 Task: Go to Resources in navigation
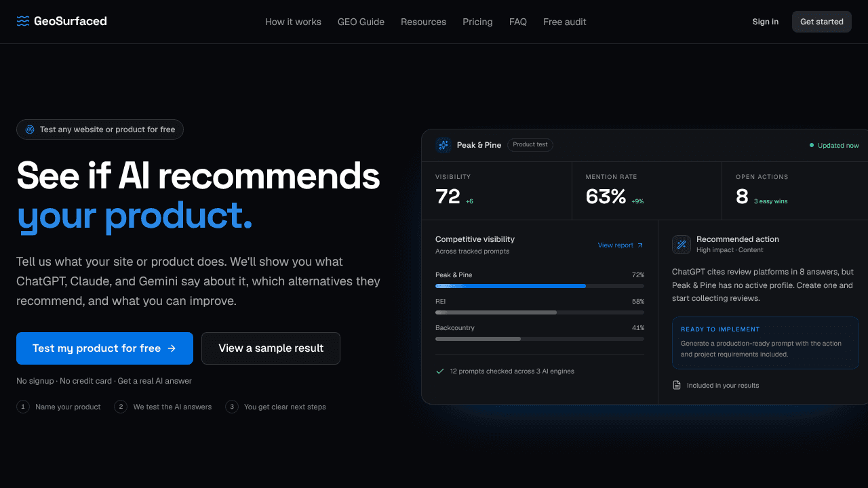[x=423, y=22]
